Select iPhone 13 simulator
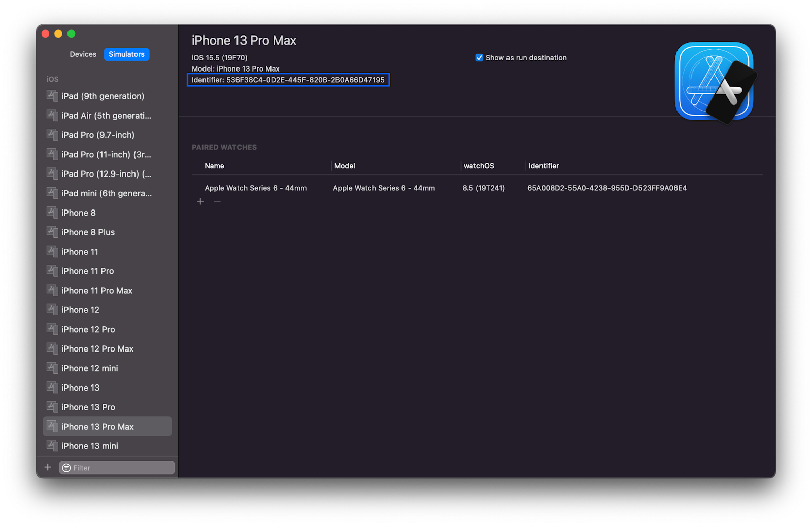This screenshot has width=812, height=526. tap(107, 388)
